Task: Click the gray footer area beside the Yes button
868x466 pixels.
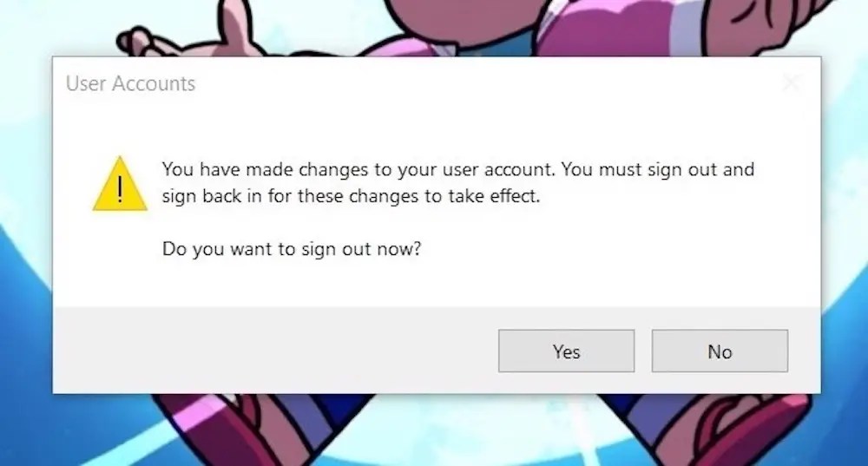Action: pyautogui.click(x=277, y=351)
